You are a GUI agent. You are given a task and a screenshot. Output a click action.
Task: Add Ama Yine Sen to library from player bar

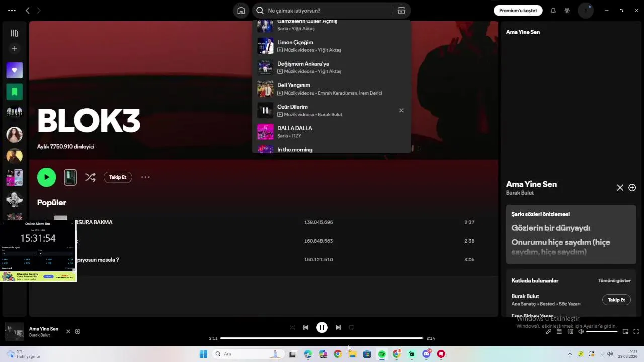(x=78, y=331)
